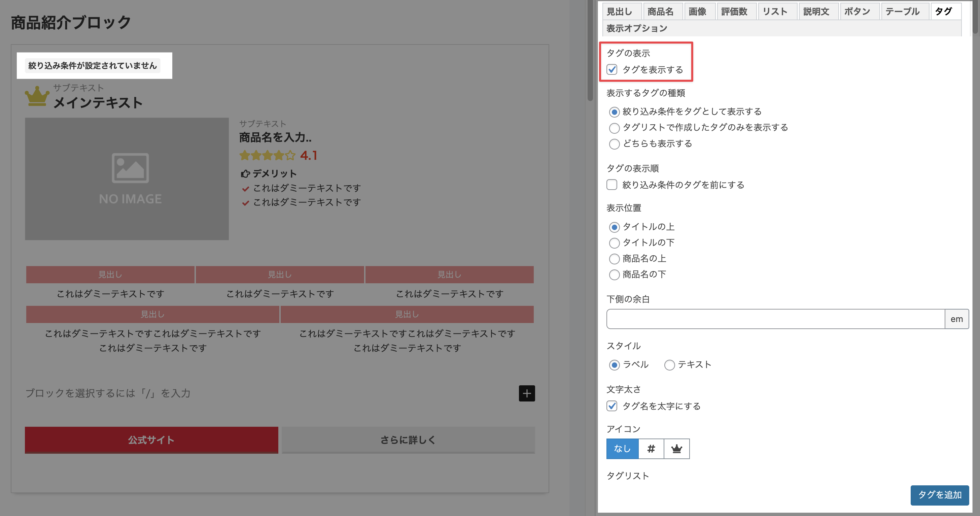This screenshot has width=980, height=516.
Task: Click thumbs icon next to デメリット
Action: pyautogui.click(x=245, y=174)
